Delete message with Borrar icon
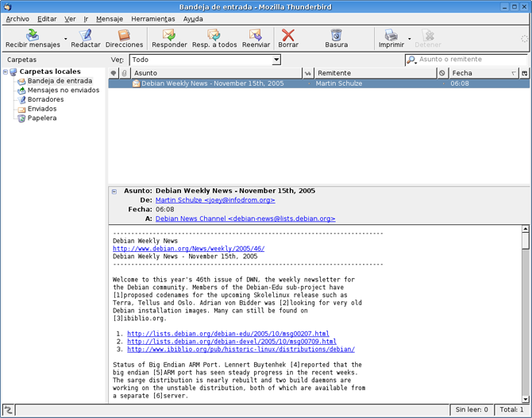532x418 pixels. 288,35
